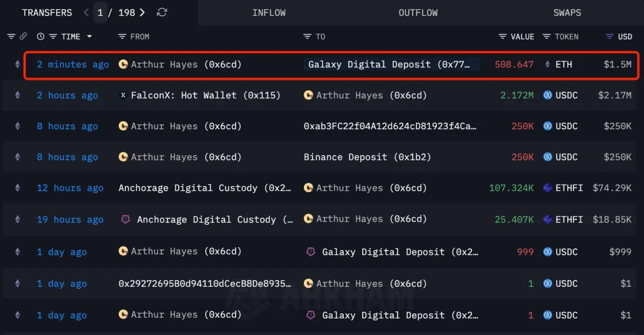
Task: Open Anchorage Digital Custody sender in 12 hours row
Action: pyautogui.click(x=205, y=188)
